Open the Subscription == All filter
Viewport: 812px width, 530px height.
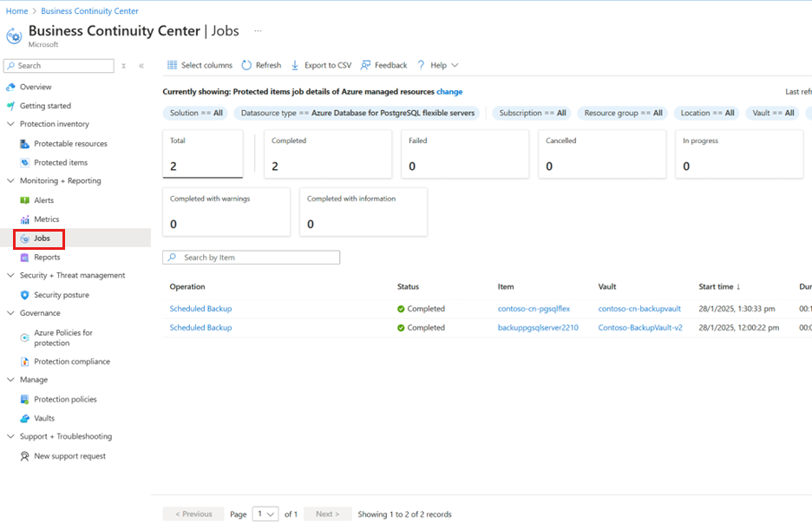[533, 113]
